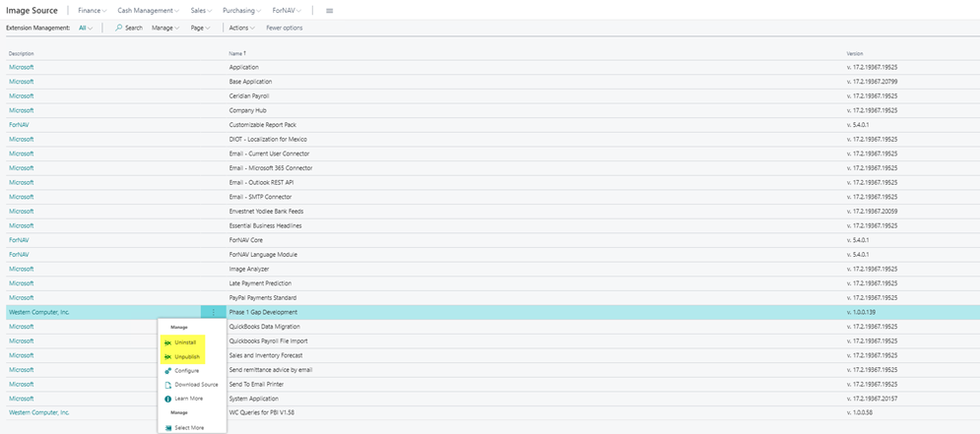Click the Select More icon
Image resolution: width=980 pixels, height=434 pixels.
(x=167, y=428)
